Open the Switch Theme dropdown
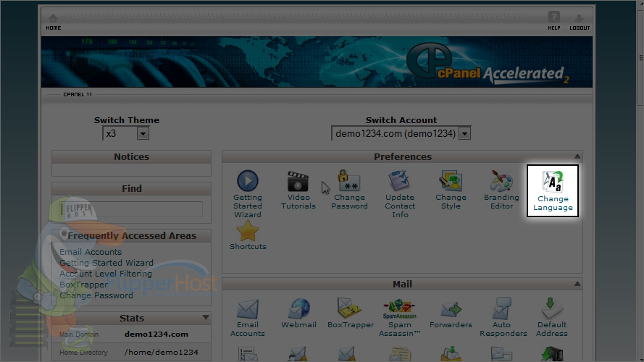Viewport: 644px width, 362px height. point(125,133)
